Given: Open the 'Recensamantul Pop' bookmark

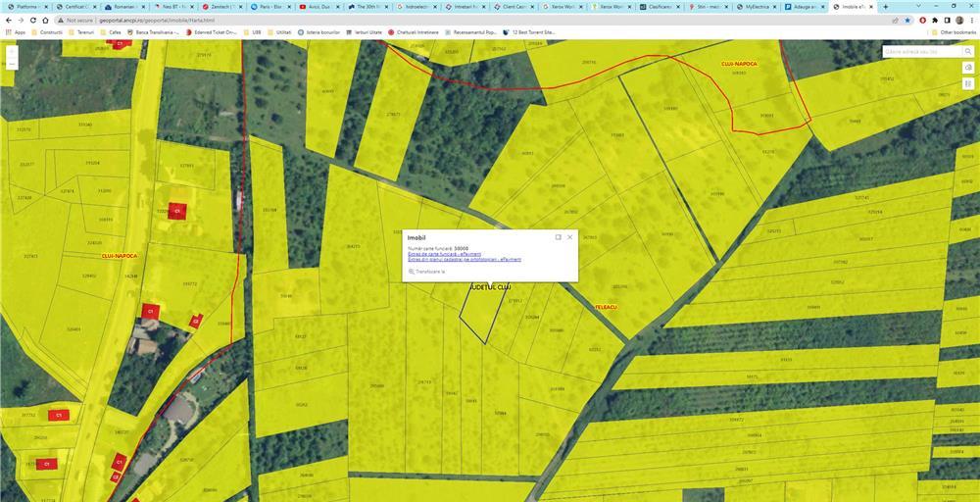Looking at the screenshot, I should point(470,32).
